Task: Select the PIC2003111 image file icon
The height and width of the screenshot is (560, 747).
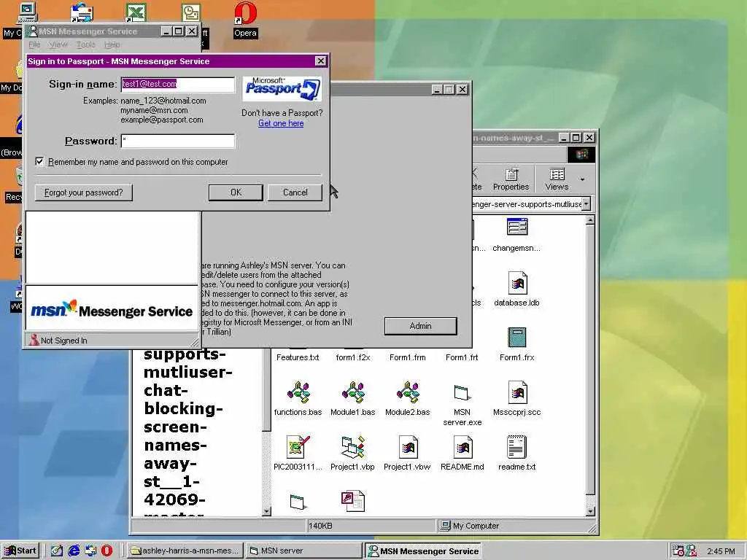Action: pos(298,447)
